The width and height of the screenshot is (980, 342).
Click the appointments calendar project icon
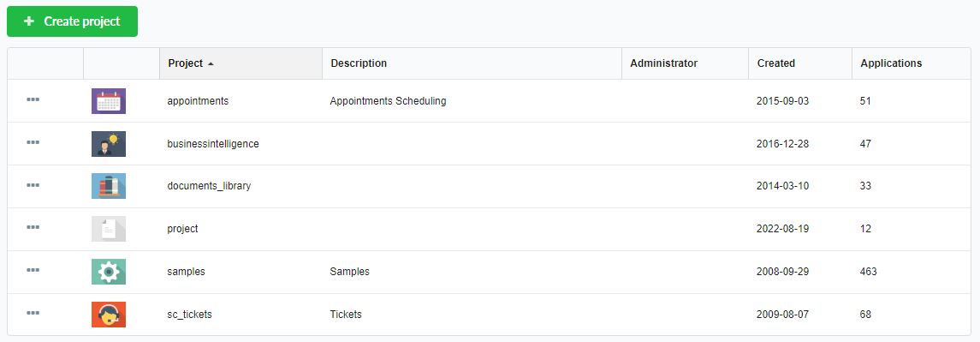pos(109,101)
